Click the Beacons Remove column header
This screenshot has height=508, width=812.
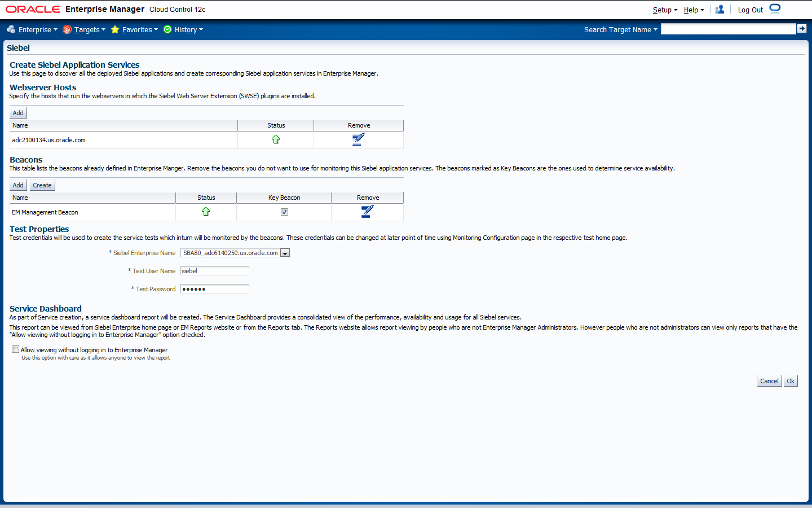tap(368, 198)
